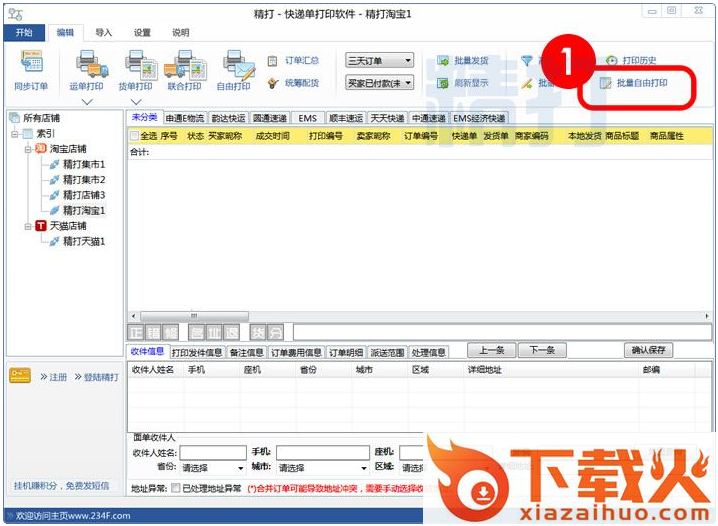Screen dimensions: 718x526
Task: Click the 正 button in order toolbar
Action: [x=136, y=332]
